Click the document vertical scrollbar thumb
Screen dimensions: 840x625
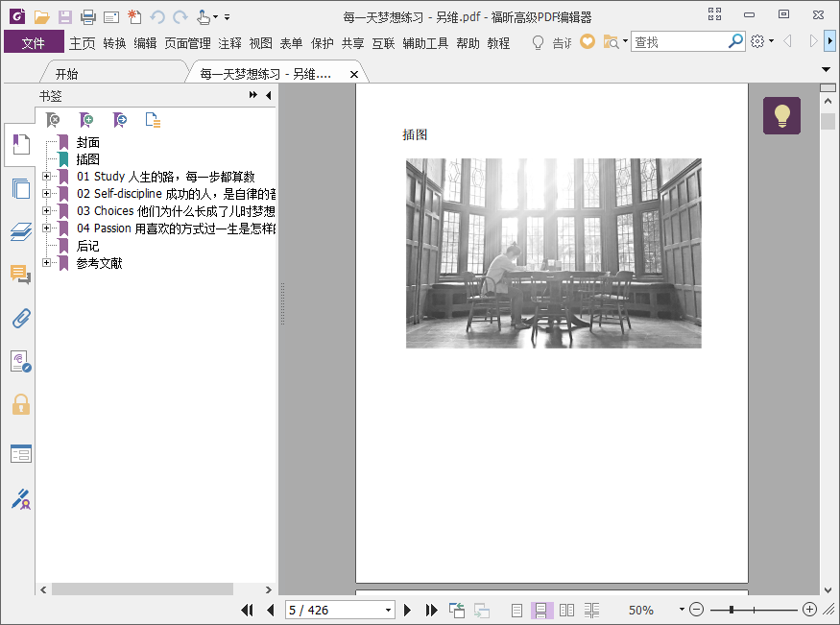pyautogui.click(x=828, y=121)
